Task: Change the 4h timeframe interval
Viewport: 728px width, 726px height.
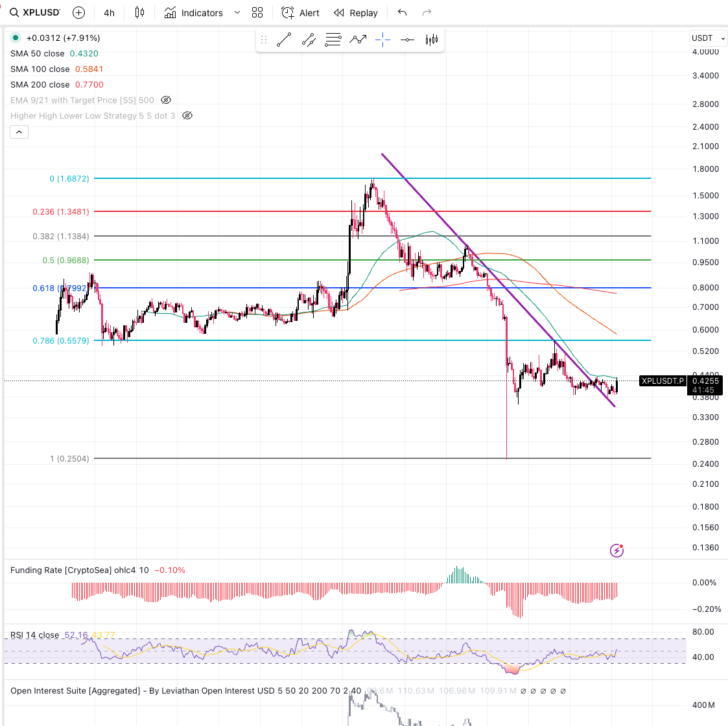Action: [x=109, y=13]
